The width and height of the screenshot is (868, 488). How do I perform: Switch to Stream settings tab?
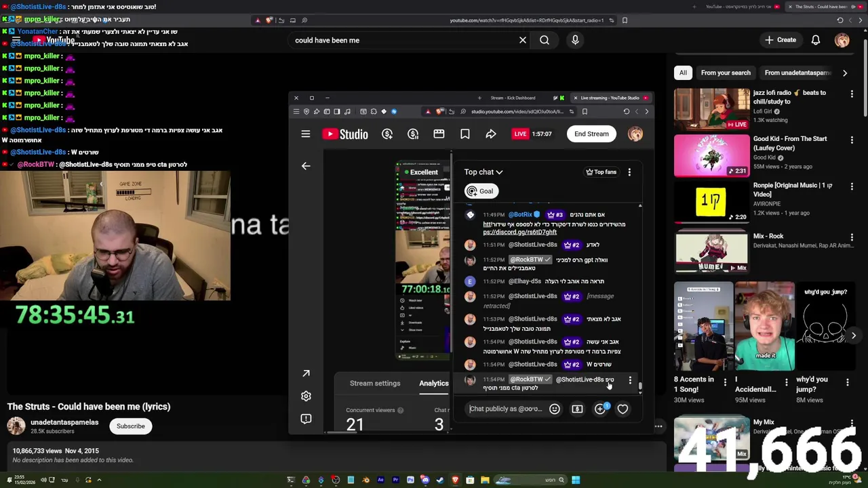click(375, 384)
